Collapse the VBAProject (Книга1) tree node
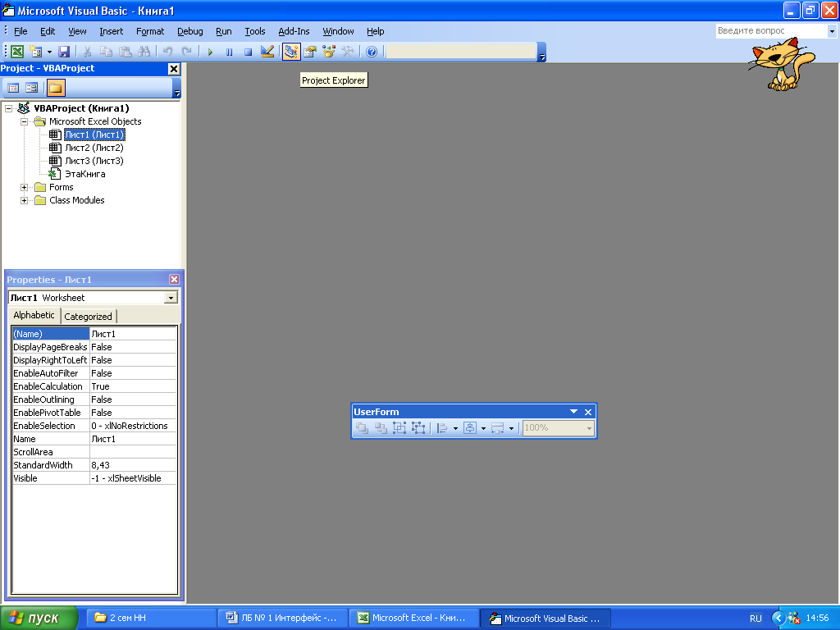This screenshot has width=840, height=630. click(x=8, y=109)
